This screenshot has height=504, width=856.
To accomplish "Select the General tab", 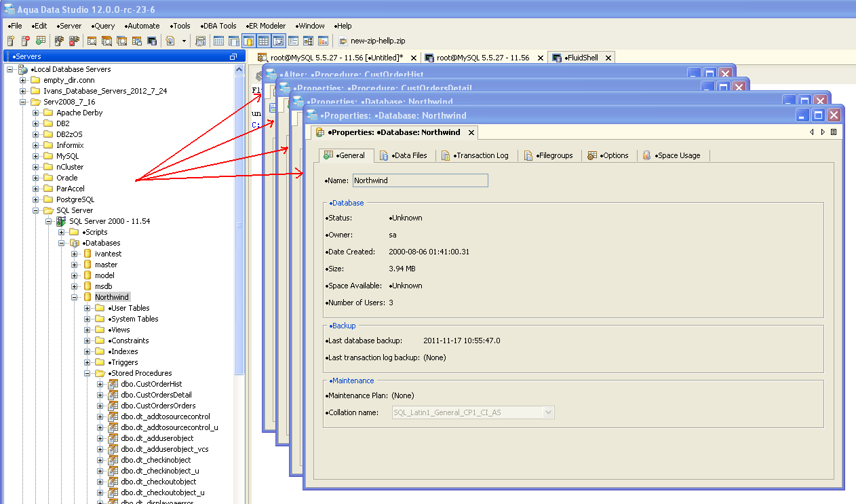I will [345, 155].
